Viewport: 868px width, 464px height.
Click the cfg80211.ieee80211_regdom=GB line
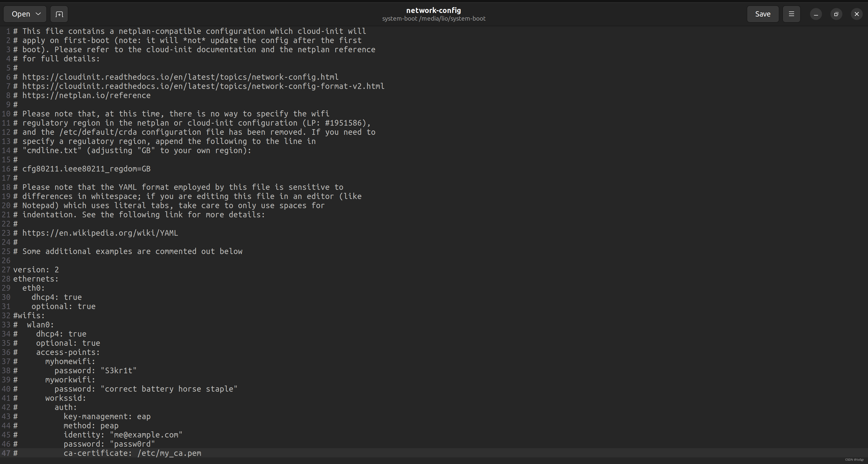(86, 169)
